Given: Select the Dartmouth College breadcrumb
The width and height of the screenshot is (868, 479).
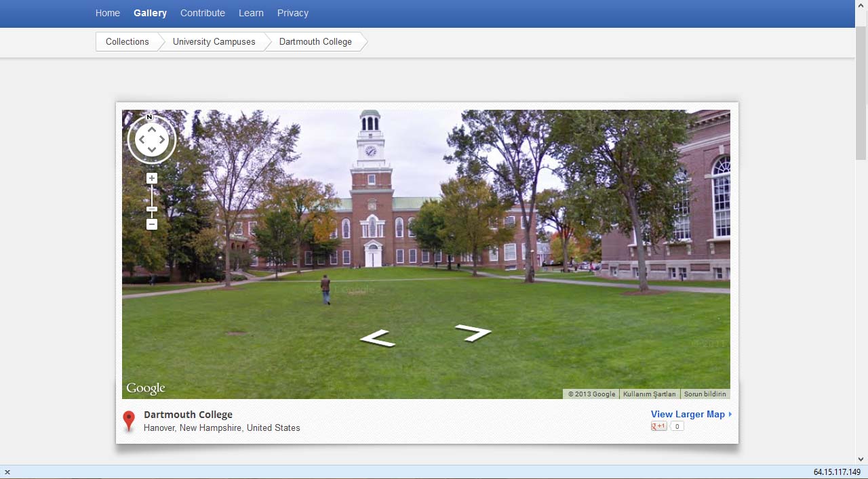Looking at the screenshot, I should click(315, 41).
